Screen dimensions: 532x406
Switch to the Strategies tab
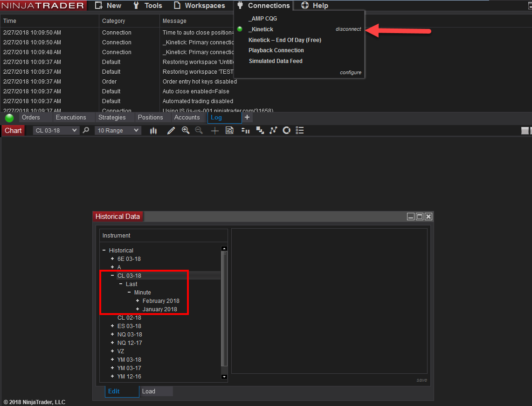pyautogui.click(x=112, y=118)
